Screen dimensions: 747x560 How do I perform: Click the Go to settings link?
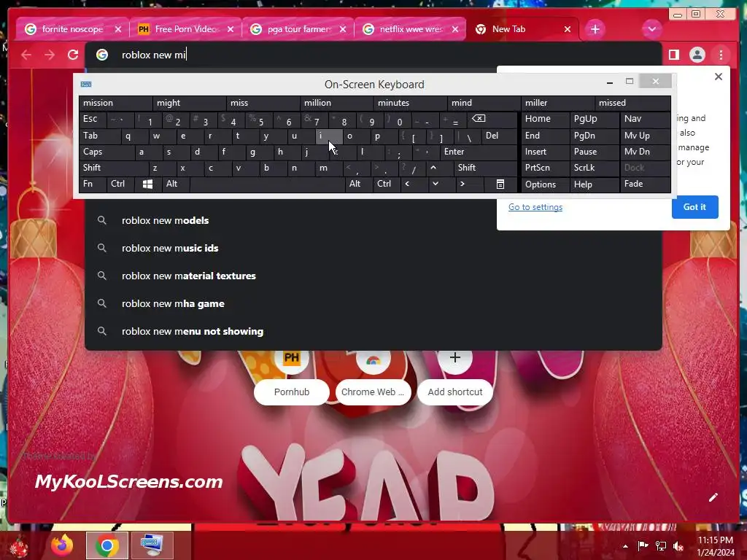tap(535, 207)
